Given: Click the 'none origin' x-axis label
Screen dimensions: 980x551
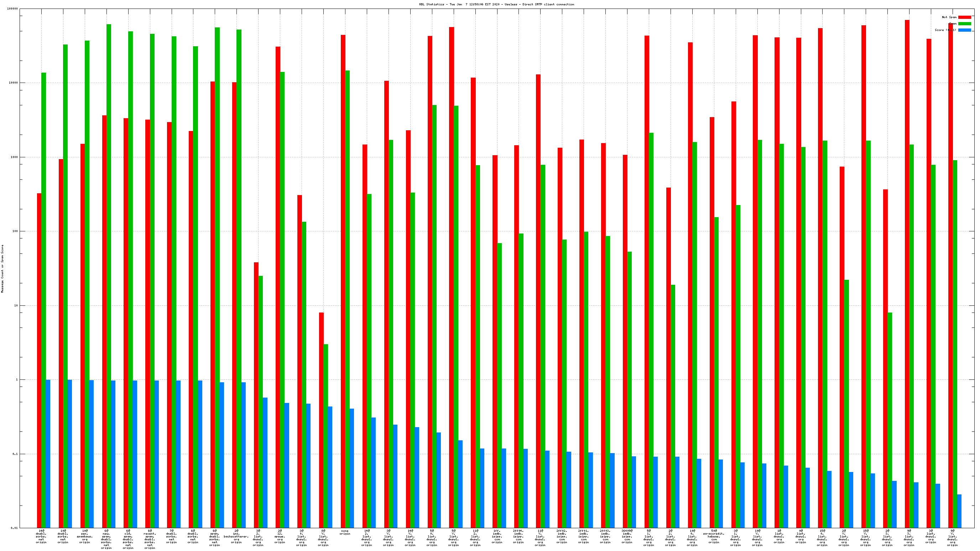Looking at the screenshot, I should point(345,532).
